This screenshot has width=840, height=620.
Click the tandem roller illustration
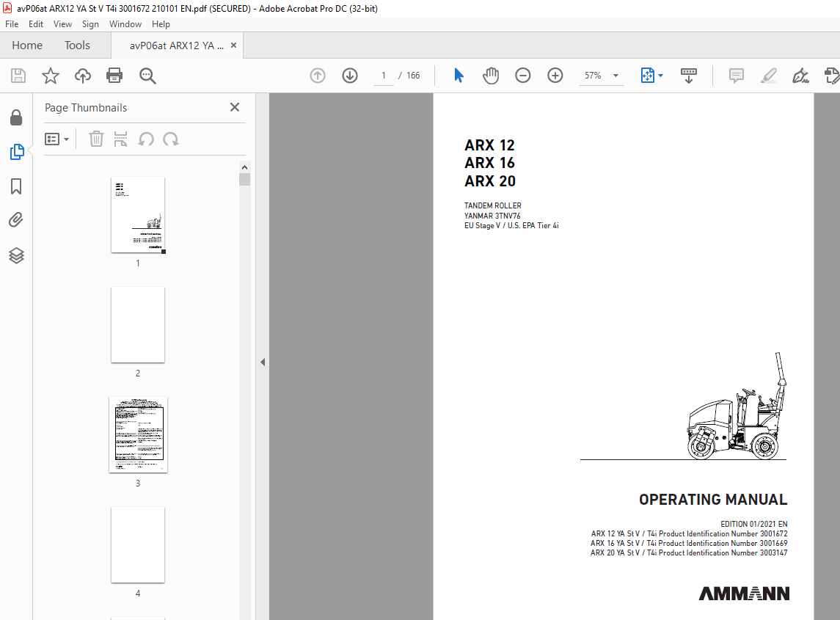coord(737,406)
